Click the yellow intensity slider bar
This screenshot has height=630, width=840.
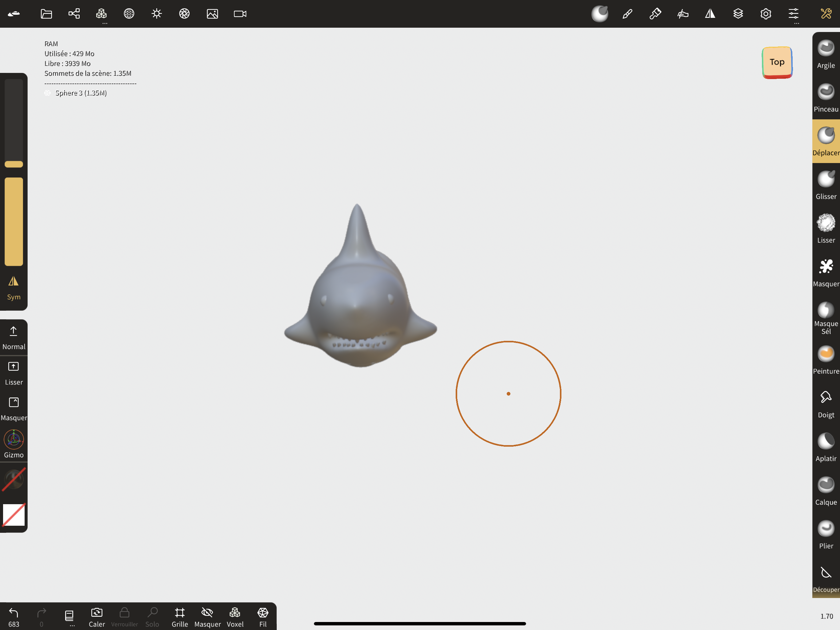(x=14, y=221)
